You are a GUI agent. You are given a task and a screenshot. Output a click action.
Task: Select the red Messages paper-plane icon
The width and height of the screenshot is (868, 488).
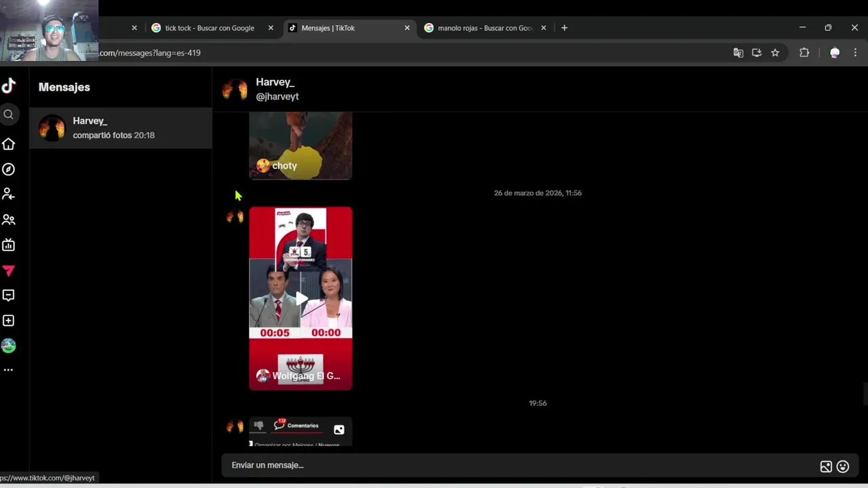point(8,270)
